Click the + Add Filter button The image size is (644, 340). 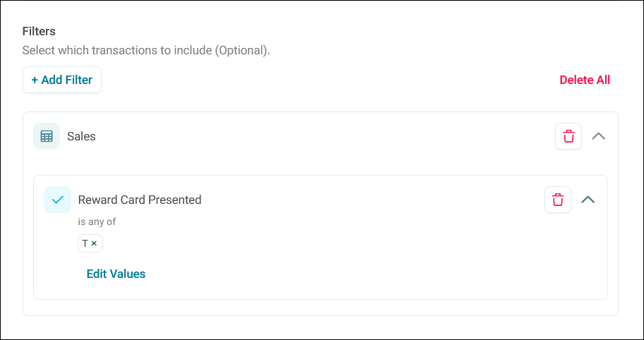[x=62, y=80]
